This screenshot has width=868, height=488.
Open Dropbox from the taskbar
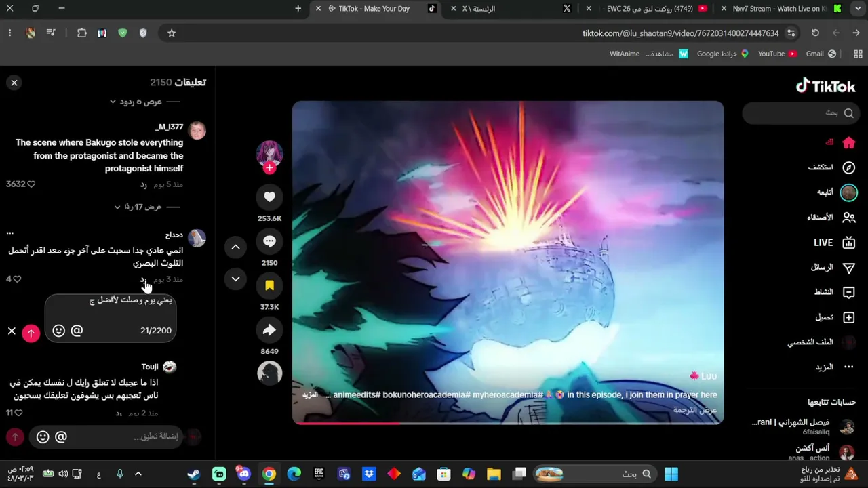point(369,474)
